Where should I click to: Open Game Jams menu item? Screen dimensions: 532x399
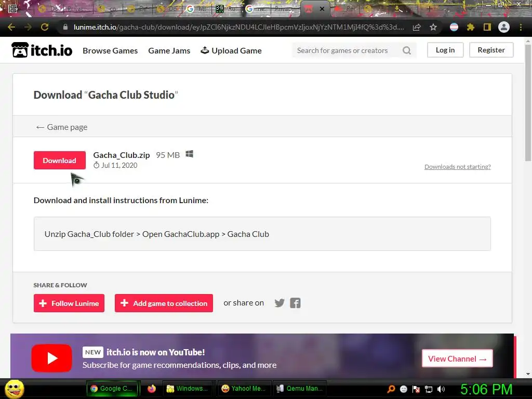169,50
